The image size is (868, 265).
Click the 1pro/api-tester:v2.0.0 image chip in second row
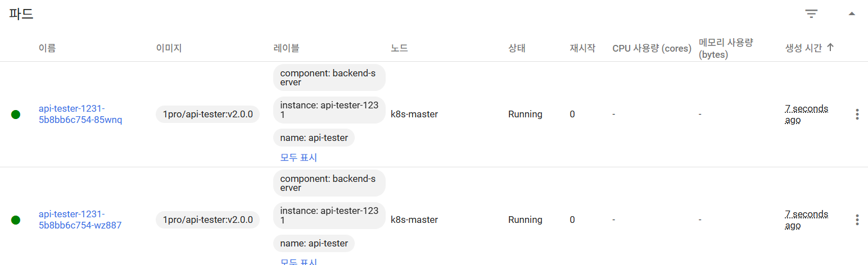click(x=207, y=220)
